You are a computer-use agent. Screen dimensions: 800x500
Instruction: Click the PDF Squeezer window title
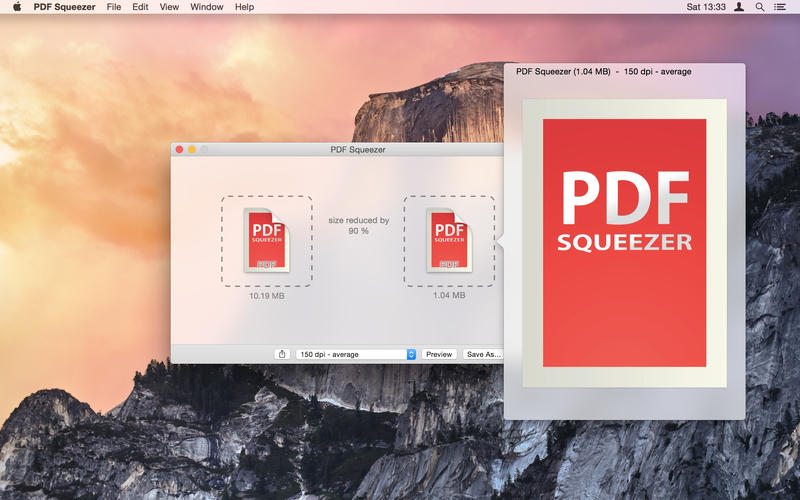(358, 149)
